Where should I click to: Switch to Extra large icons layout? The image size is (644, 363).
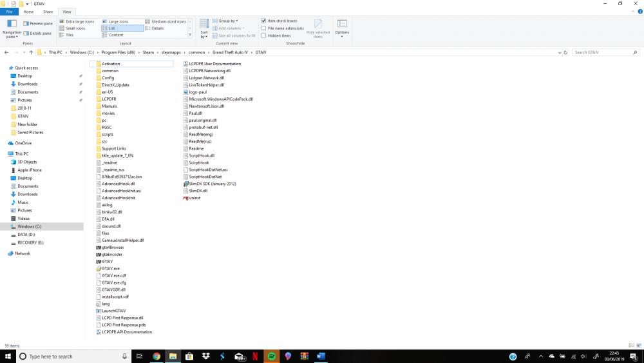coord(77,21)
